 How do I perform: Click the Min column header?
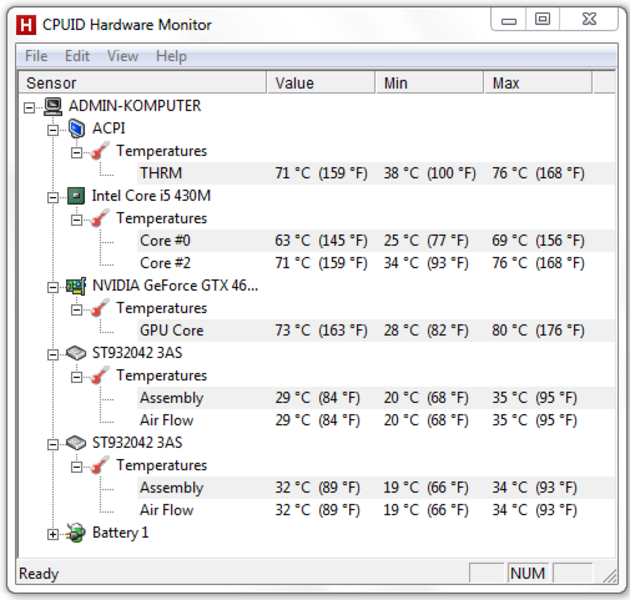pos(430,83)
